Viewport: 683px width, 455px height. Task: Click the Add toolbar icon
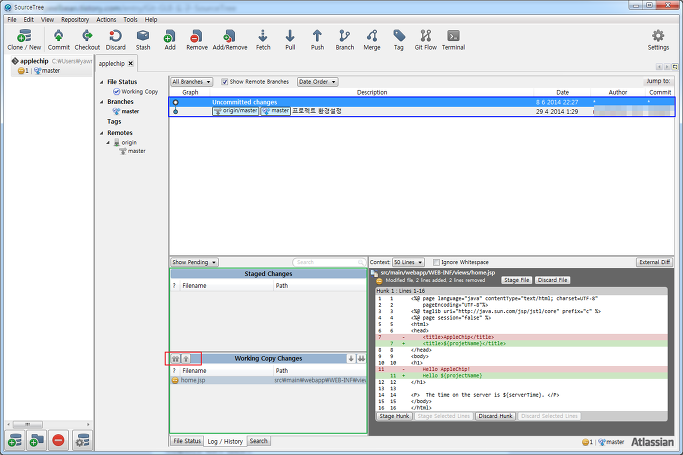pyautogui.click(x=170, y=40)
